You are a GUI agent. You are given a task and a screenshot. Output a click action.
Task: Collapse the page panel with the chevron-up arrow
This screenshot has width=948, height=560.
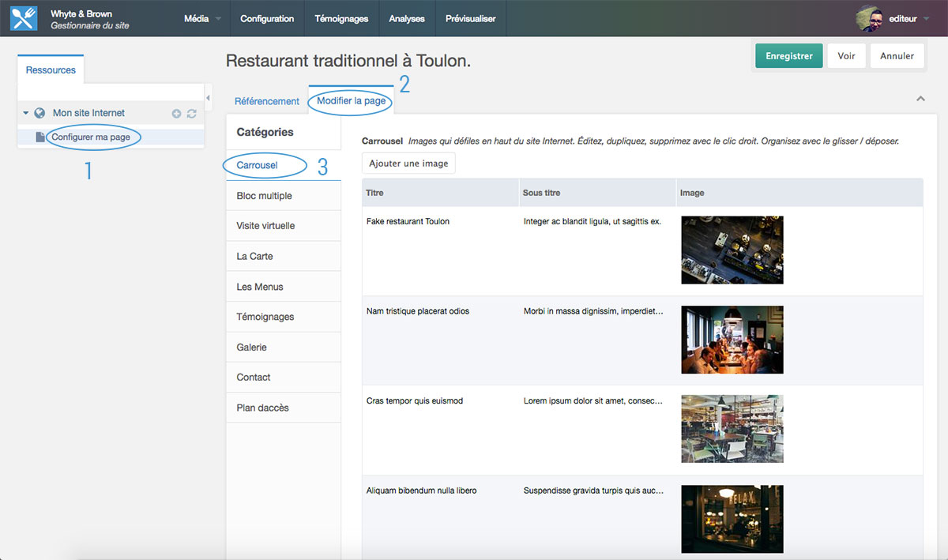920,99
